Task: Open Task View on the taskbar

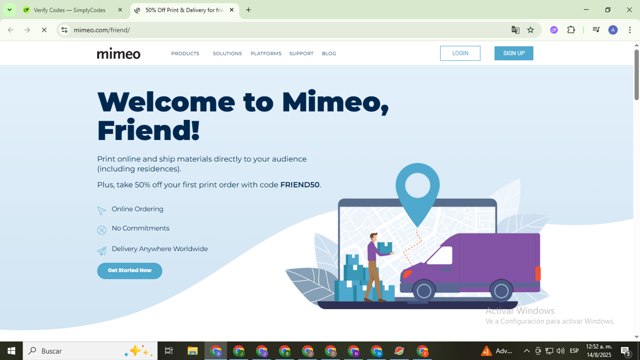Action: (x=169, y=351)
